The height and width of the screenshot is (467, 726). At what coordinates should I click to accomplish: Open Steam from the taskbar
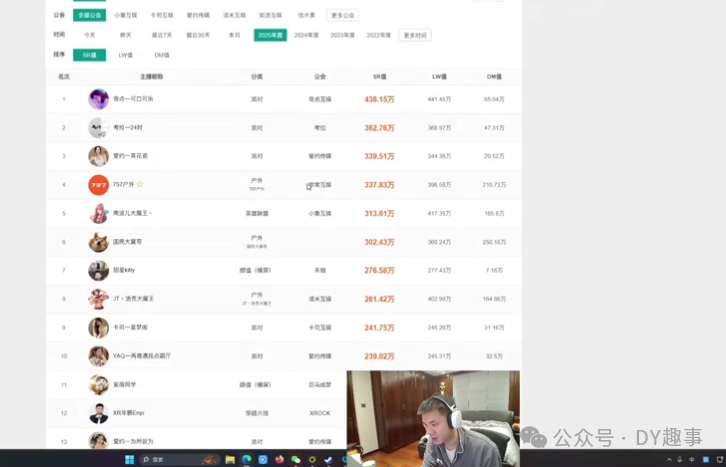tap(328, 459)
